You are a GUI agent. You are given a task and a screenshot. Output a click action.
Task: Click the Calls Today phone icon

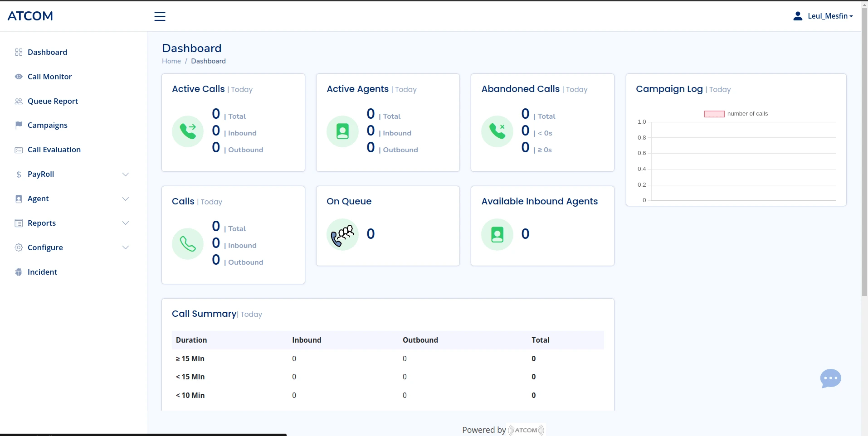click(x=188, y=244)
